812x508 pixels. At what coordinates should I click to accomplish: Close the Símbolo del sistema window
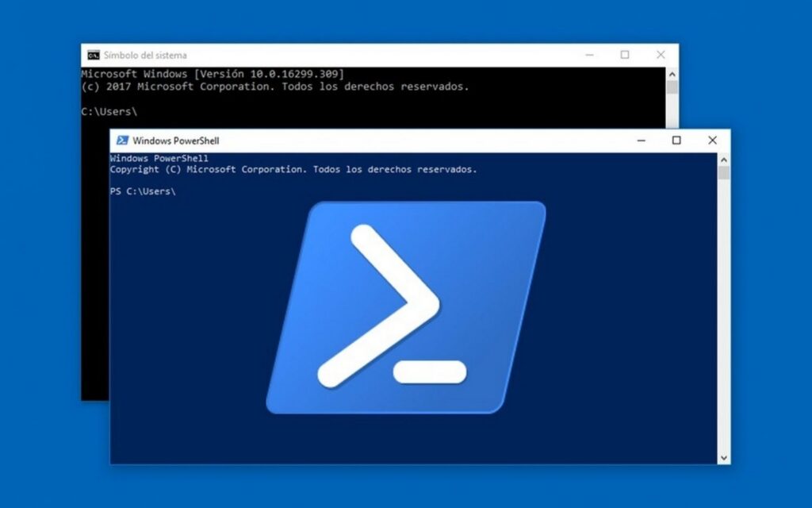coord(661,55)
